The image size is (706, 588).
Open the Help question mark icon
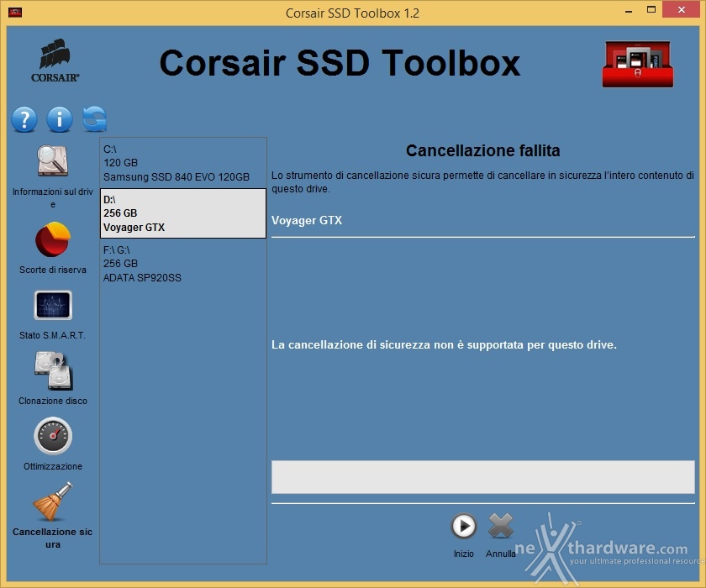click(x=24, y=119)
